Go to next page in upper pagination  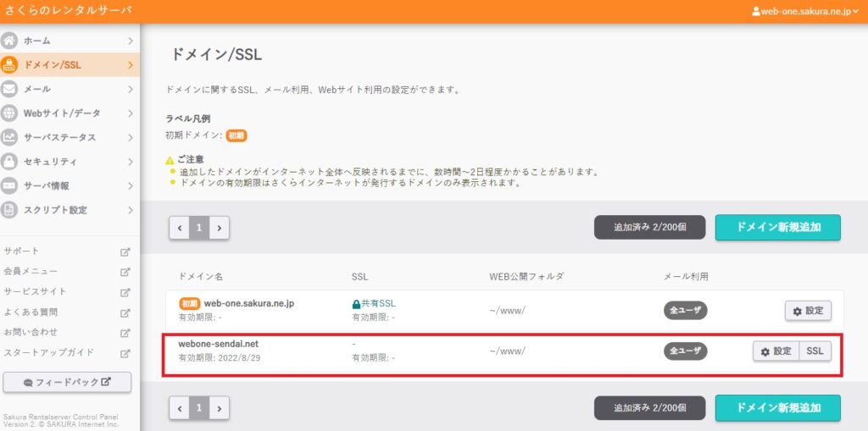click(x=220, y=228)
